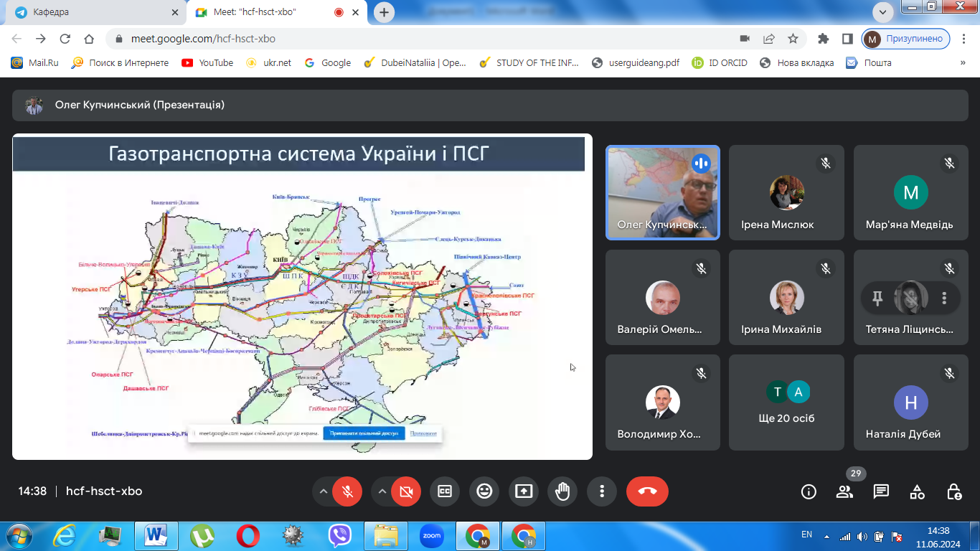The width and height of the screenshot is (980, 551).
Task: Open the activities panel
Action: pos(917,491)
